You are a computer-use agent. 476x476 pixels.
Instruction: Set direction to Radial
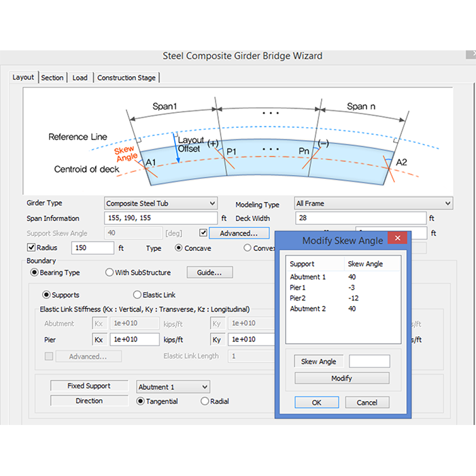205,401
